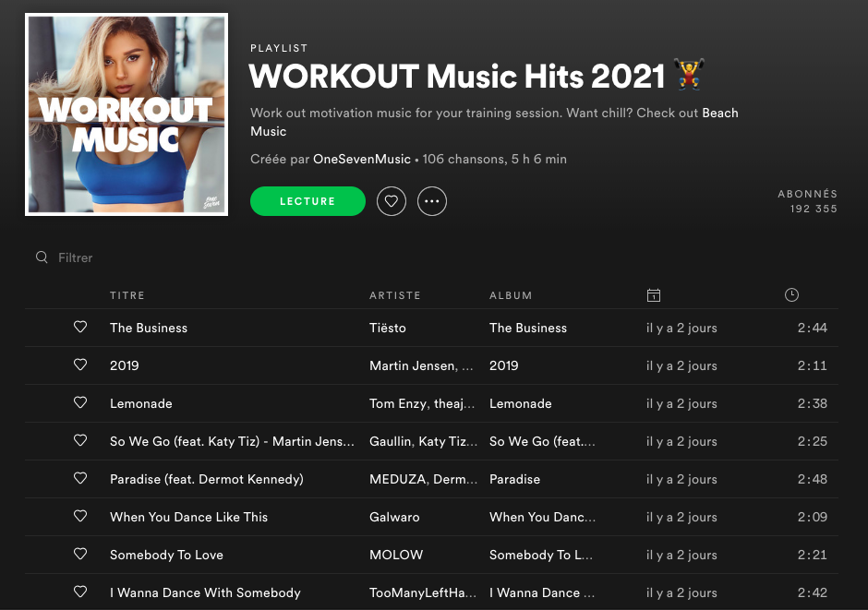Toggle the playlist follow heart button
868x610 pixels.
392,200
